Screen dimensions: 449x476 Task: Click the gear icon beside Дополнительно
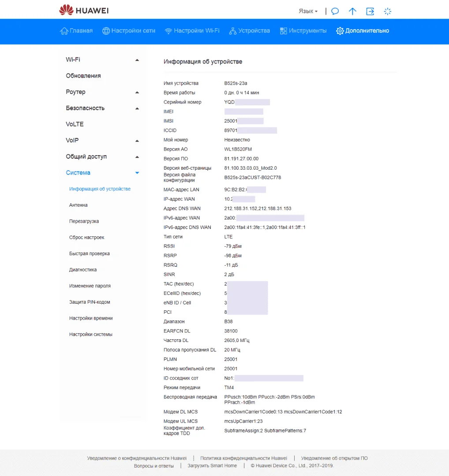(x=340, y=31)
